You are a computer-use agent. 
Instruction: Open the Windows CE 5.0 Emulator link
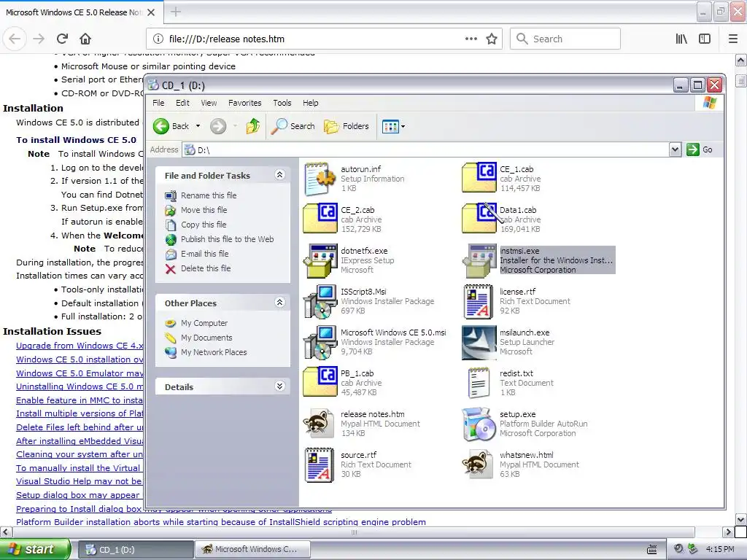coord(80,373)
